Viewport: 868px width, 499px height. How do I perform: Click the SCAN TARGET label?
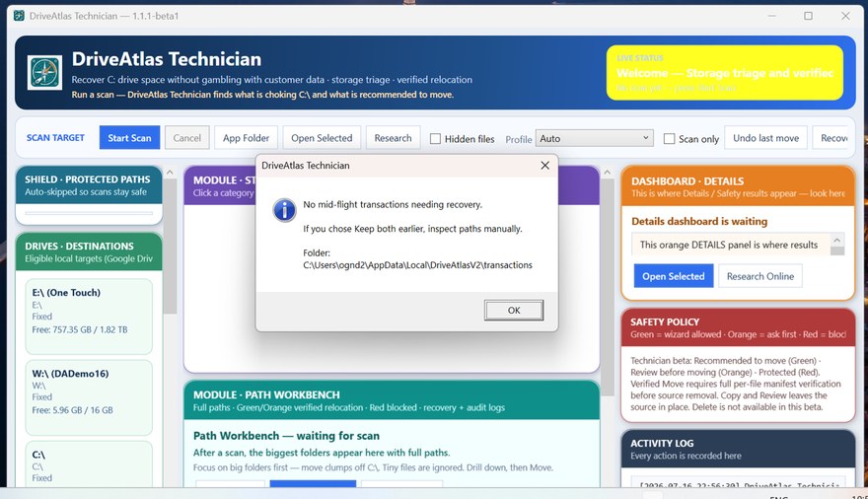55,138
